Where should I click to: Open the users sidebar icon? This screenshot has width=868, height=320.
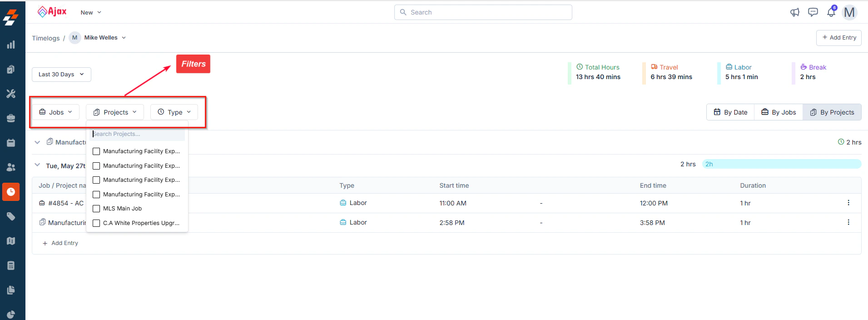tap(11, 167)
